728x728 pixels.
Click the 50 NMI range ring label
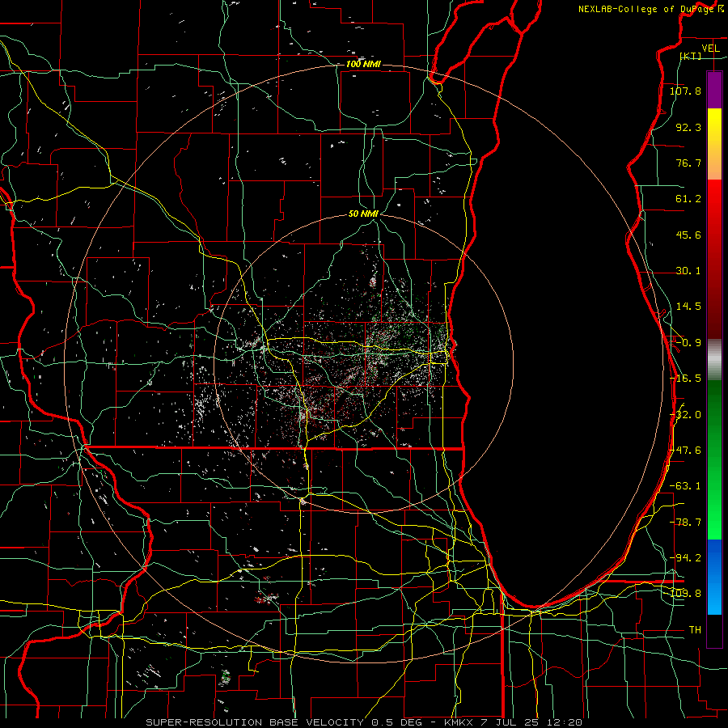[363, 214]
